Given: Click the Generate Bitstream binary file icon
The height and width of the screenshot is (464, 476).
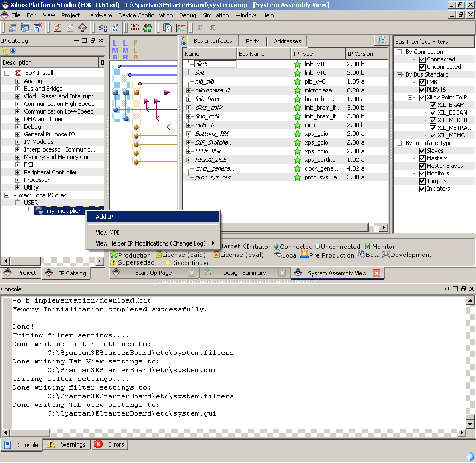Looking at the screenshot, I should point(115,28).
